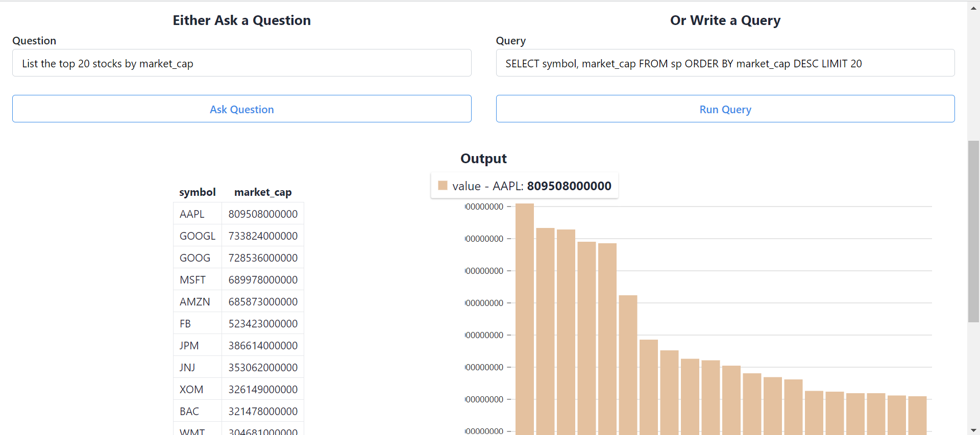
Task: Click the page scrollbar down arrow
Action: click(973, 430)
